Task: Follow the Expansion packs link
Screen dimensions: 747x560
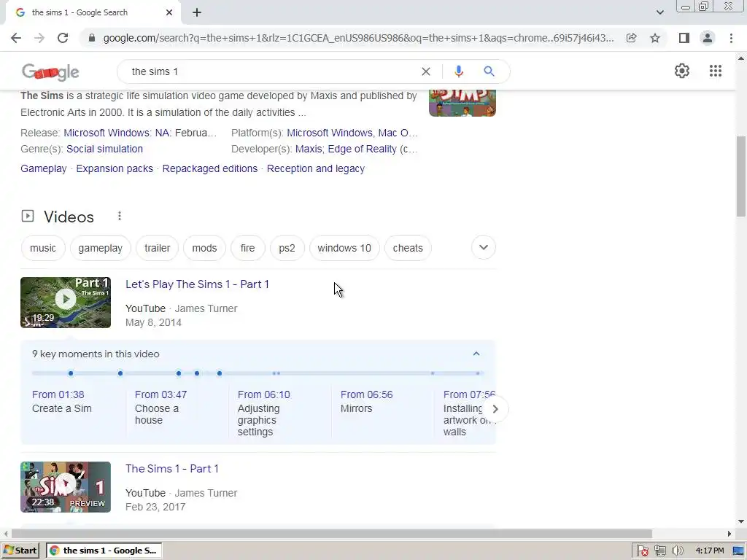Action: [x=115, y=168]
